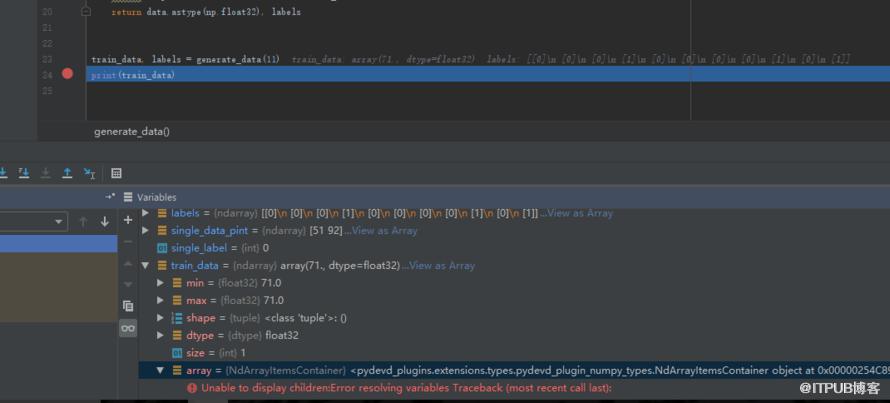This screenshot has height=403, width=890.
Task: Expand the labels variable node
Action: point(145,213)
